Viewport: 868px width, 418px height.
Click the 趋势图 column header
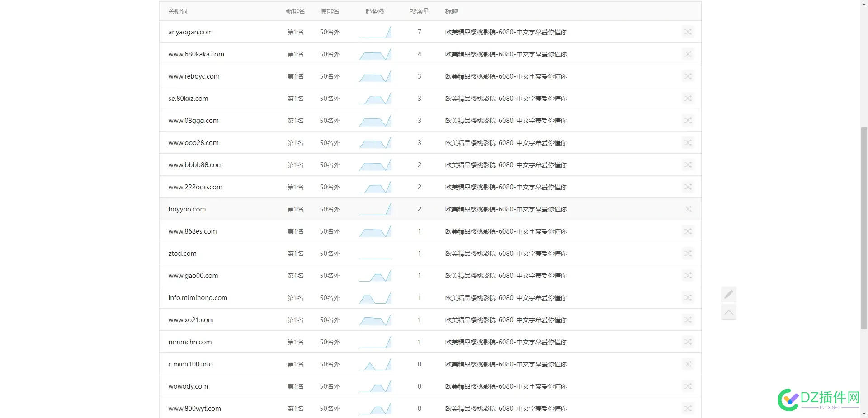coord(374,11)
